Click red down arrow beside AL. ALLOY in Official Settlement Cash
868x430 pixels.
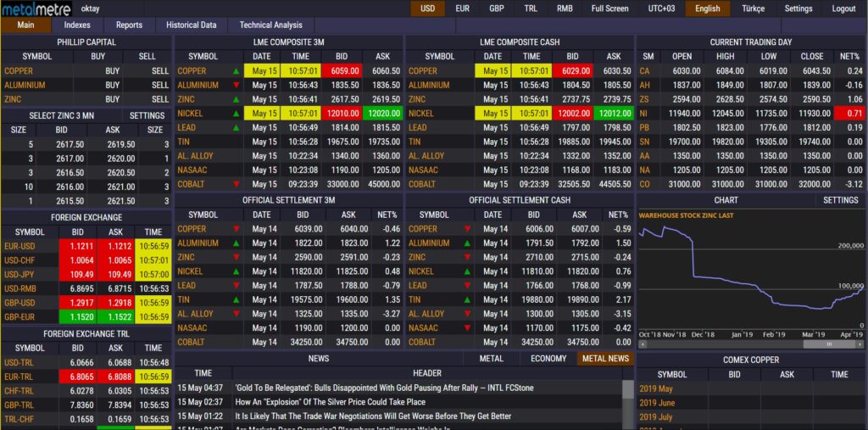coord(467,314)
